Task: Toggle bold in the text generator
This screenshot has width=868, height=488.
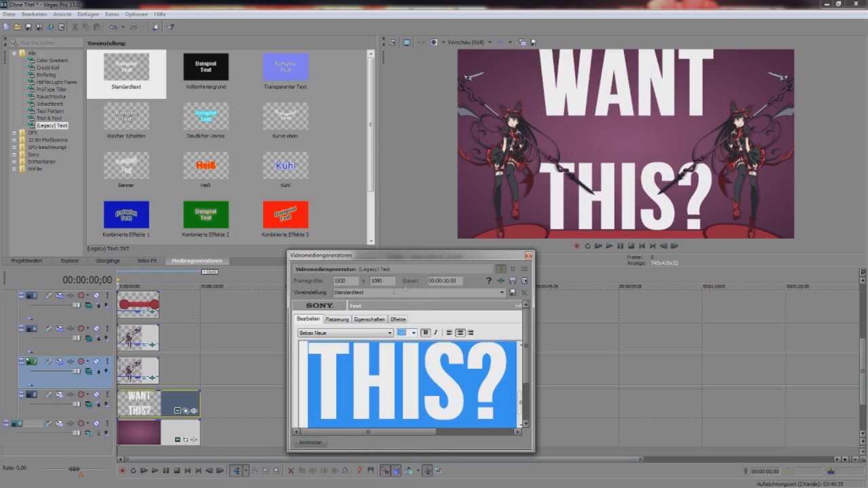Action: [425, 333]
